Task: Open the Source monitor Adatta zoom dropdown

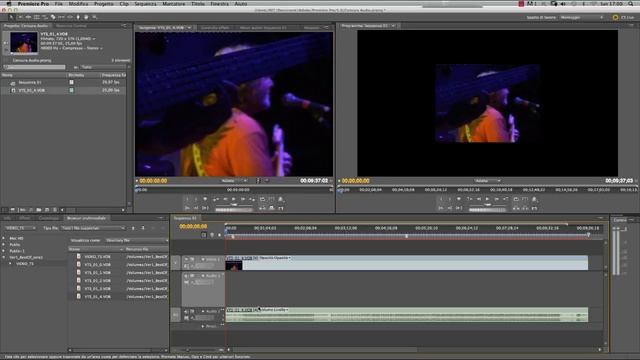Action: [x=234, y=180]
